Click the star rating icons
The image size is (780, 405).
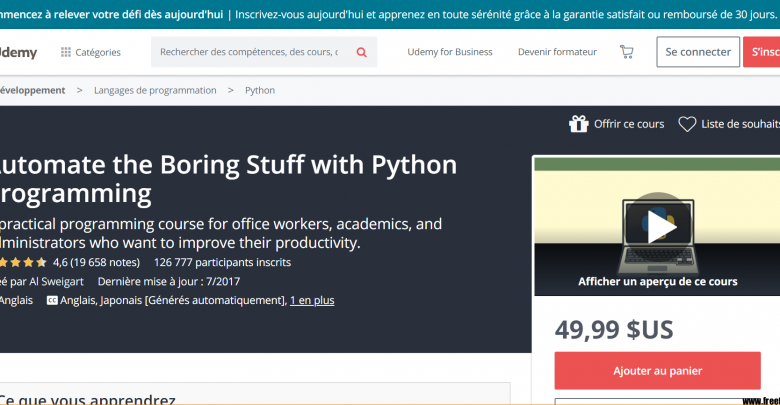(23, 262)
